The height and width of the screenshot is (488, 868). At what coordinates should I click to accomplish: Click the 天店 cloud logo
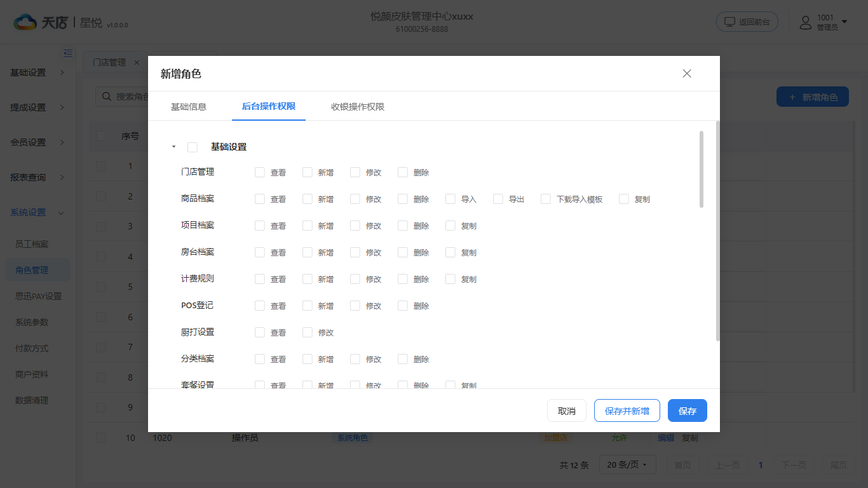tap(25, 23)
